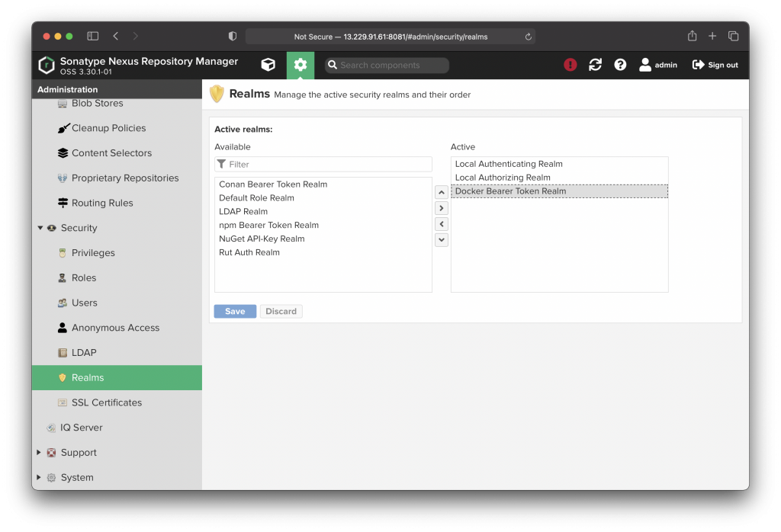Activate selected realm with right arrow button
Viewport: 781px width, 532px height.
tap(442, 207)
